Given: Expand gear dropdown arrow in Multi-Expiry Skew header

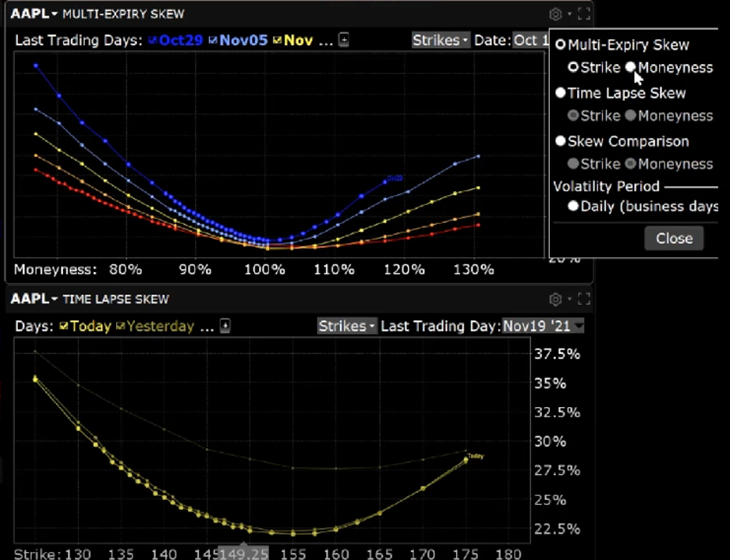Looking at the screenshot, I should [x=569, y=15].
